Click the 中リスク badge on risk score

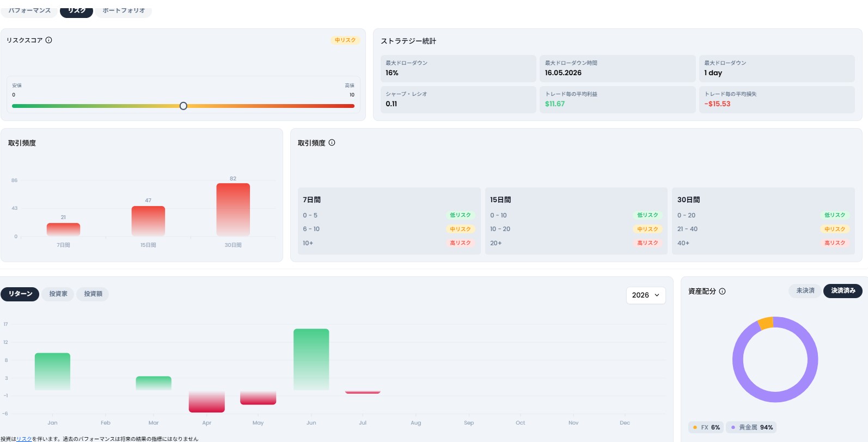(345, 40)
